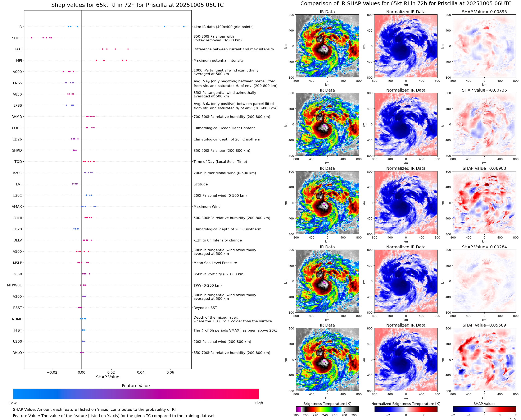The width and height of the screenshot is (521, 420).
Task: Click the SHAP Values colorbar
Action: click(x=484, y=409)
